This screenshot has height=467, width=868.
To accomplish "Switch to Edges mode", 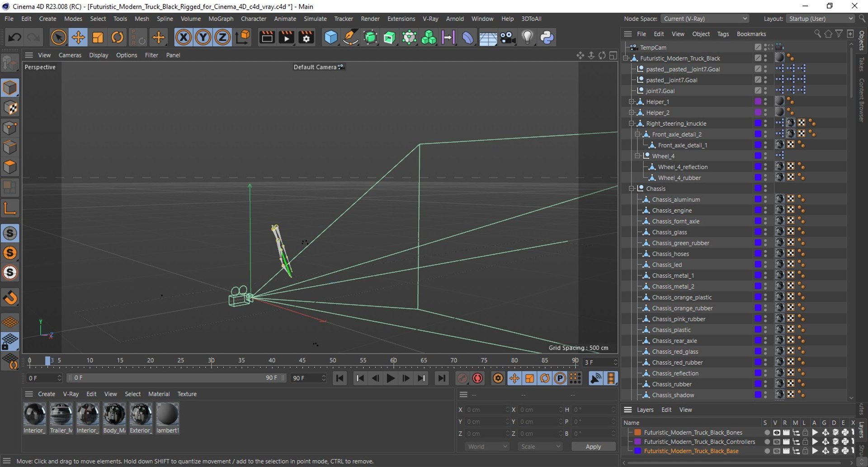I will click(10, 148).
